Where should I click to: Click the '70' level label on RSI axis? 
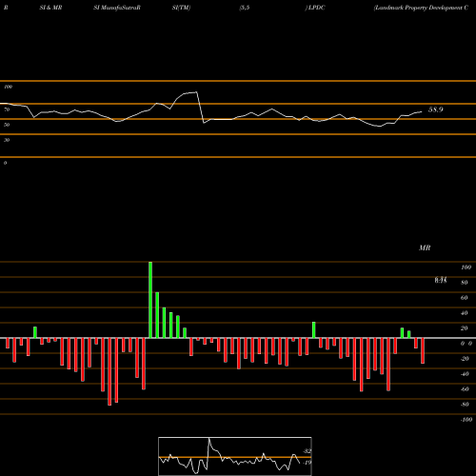(7, 109)
